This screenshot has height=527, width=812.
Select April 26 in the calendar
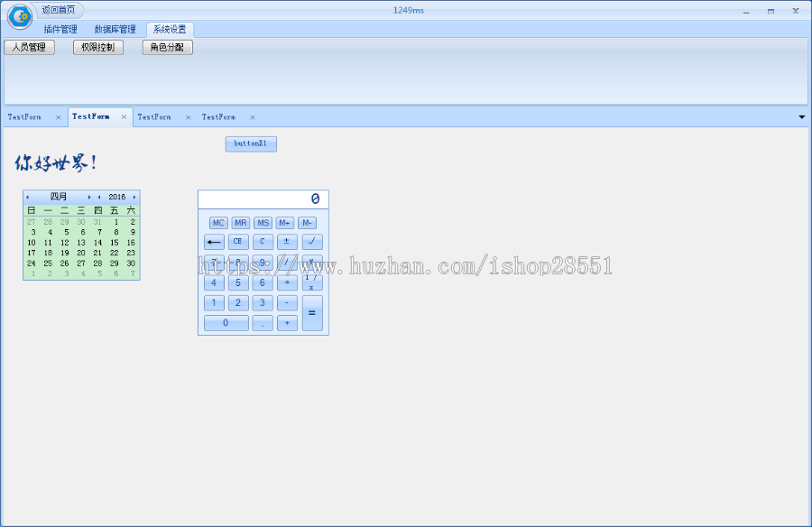[65, 263]
